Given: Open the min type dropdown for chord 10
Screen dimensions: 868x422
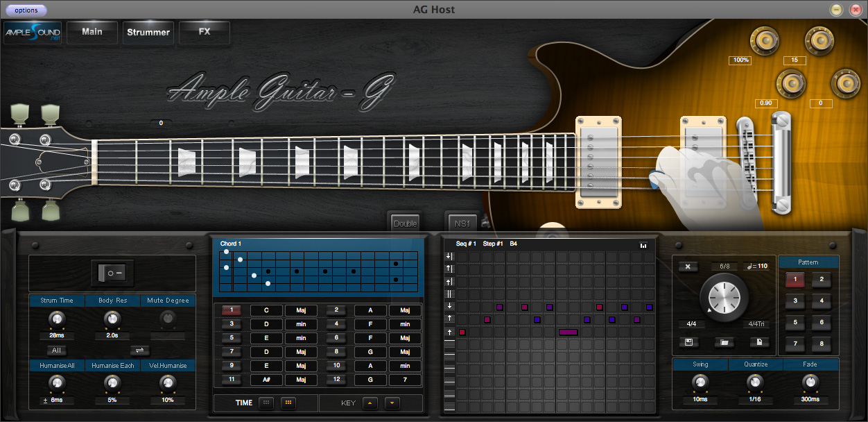Looking at the screenshot, I should click(405, 366).
